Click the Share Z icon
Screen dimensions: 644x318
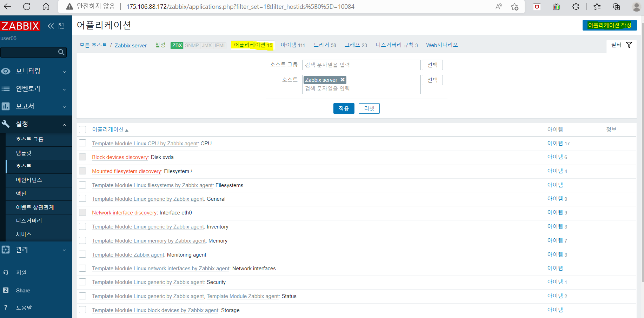pos(6,290)
